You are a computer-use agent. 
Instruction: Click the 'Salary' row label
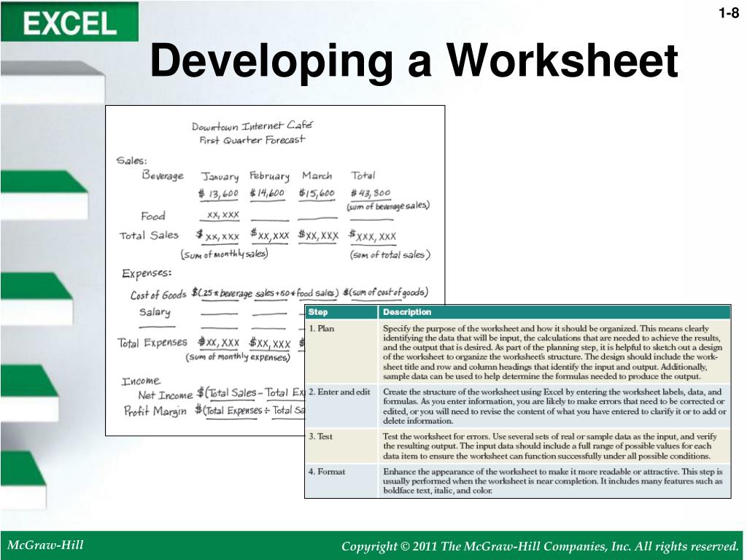coord(155,312)
